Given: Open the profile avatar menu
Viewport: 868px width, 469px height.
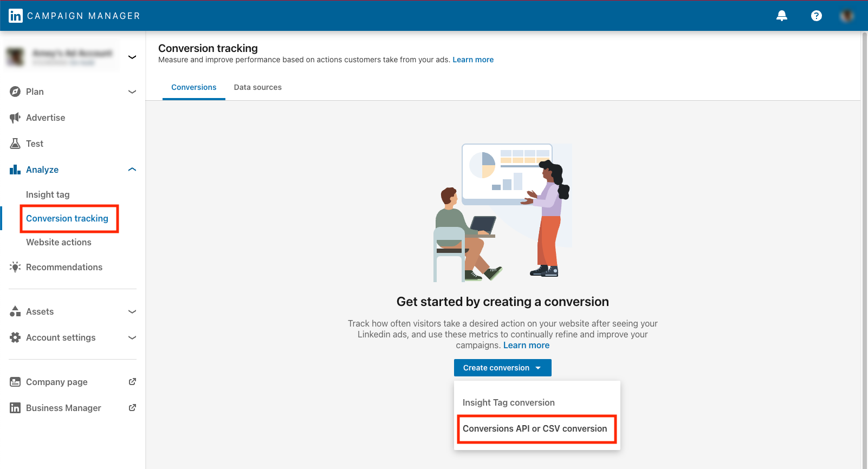Looking at the screenshot, I should coord(847,16).
